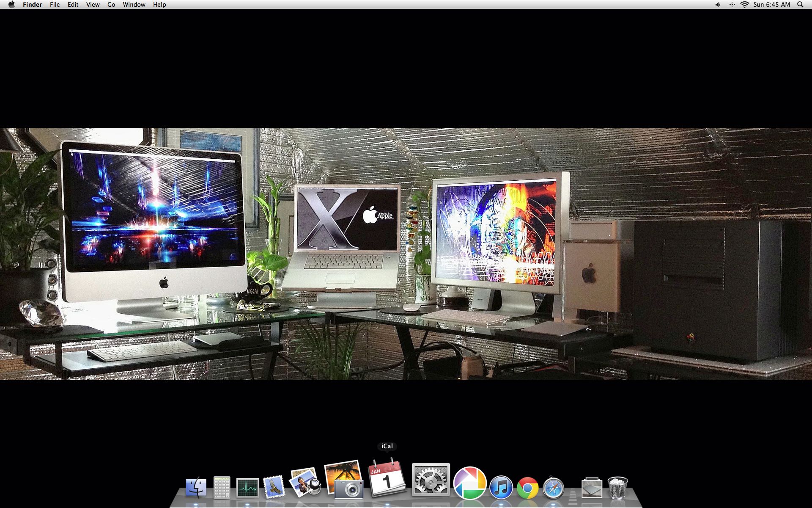This screenshot has height=508, width=812.
Task: Open the View menu
Action: tap(93, 4)
